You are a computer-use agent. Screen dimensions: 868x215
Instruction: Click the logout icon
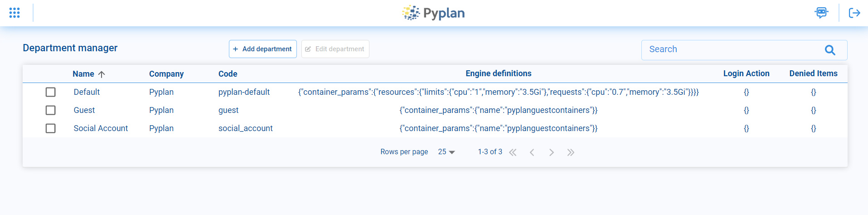tap(854, 13)
